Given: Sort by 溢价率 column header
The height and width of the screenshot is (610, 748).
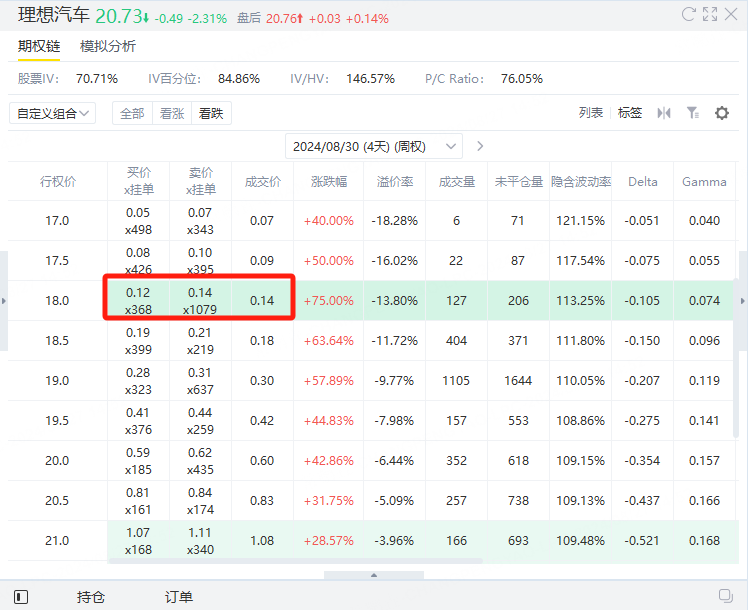Looking at the screenshot, I should tap(395, 182).
